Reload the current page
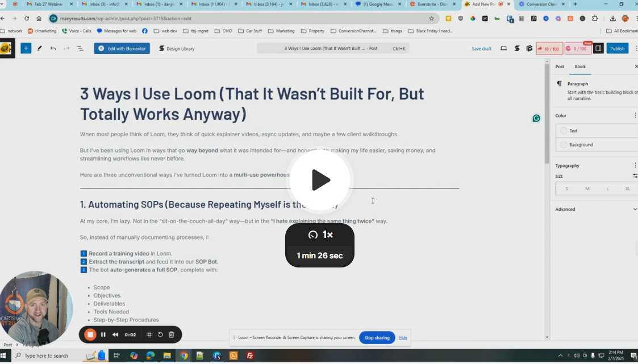This screenshot has height=364, width=638. point(27,18)
